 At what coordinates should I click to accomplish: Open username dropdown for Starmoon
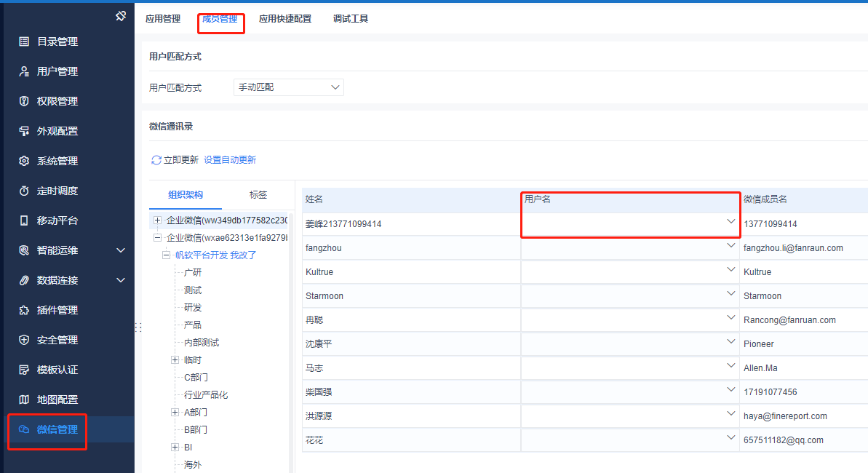730,293
